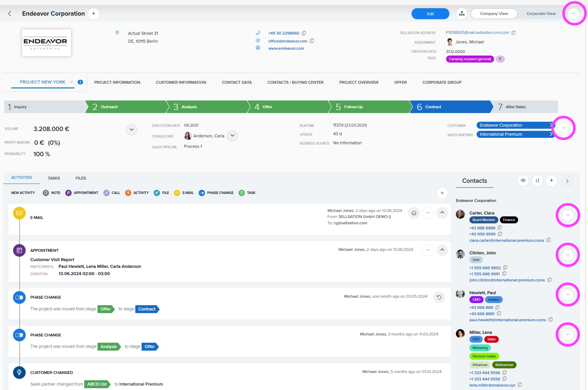The image size is (588, 390).
Task: Open more options for Clinton, John
Action: 568,255
